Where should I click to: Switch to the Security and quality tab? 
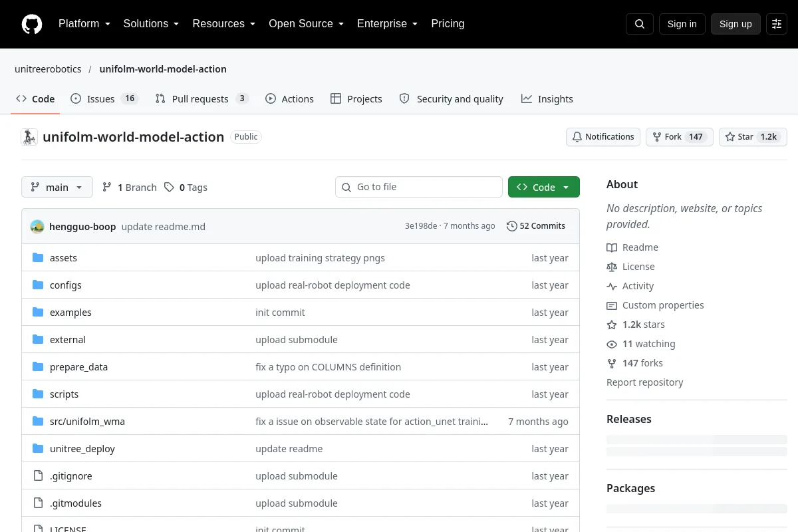(x=451, y=99)
